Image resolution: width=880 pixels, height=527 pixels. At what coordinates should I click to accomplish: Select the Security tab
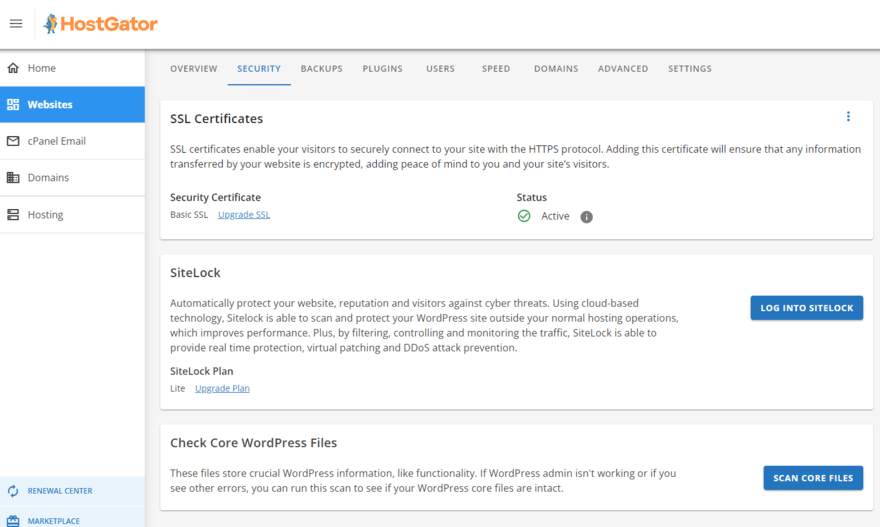coord(259,68)
